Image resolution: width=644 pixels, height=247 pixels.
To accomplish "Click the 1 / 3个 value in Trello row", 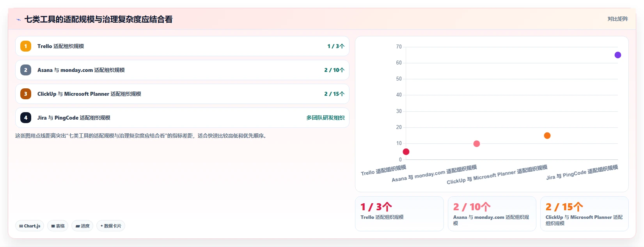I will click(336, 46).
